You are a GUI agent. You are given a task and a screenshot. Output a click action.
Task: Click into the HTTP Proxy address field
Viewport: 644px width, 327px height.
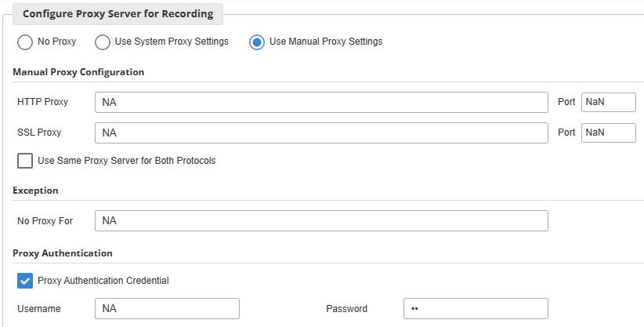[x=321, y=103]
